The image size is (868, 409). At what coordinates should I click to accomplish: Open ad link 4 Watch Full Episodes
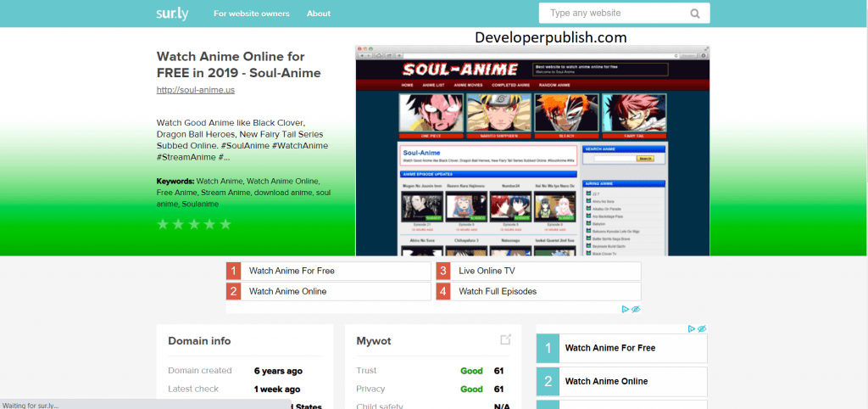pyautogui.click(x=538, y=291)
